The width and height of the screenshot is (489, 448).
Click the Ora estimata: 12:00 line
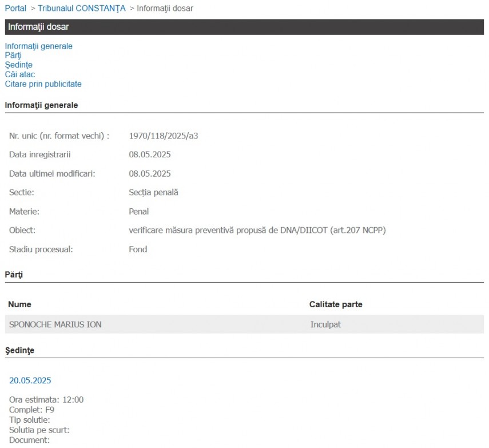tap(46, 399)
